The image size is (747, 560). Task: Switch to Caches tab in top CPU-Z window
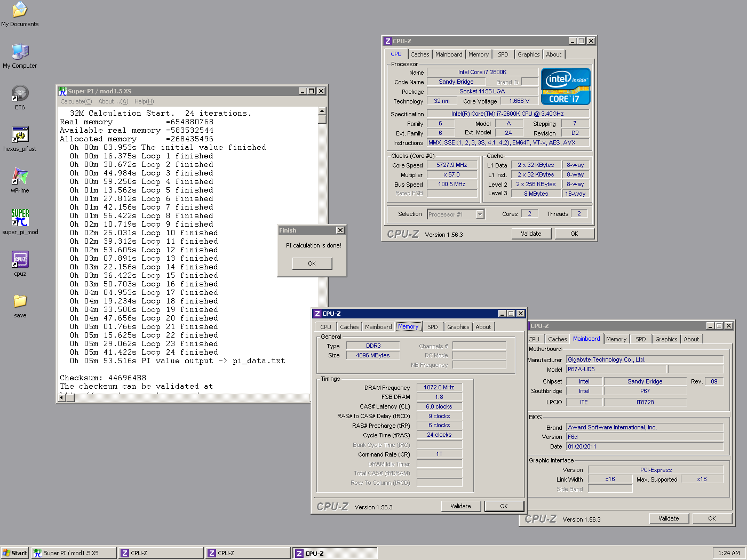[x=419, y=54]
